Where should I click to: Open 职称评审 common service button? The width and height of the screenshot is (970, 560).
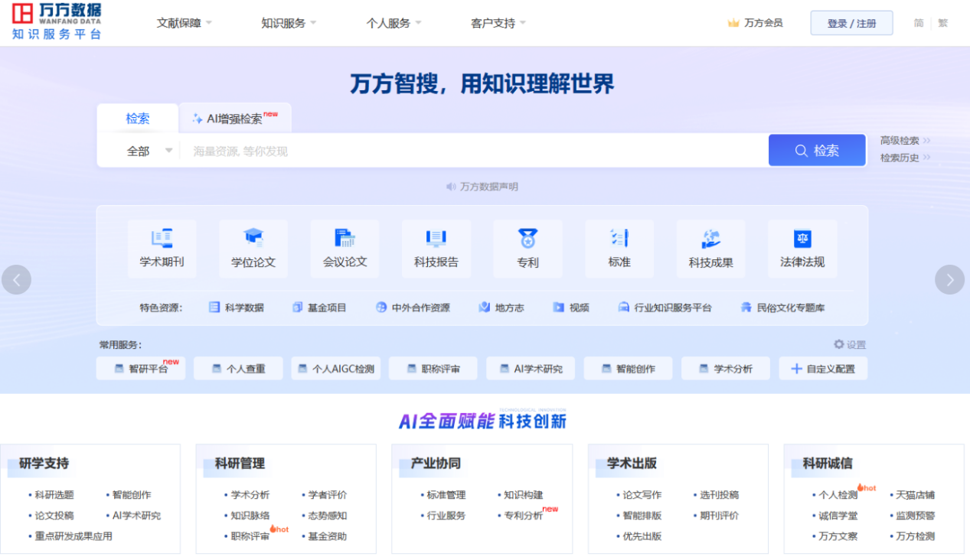pyautogui.click(x=433, y=369)
